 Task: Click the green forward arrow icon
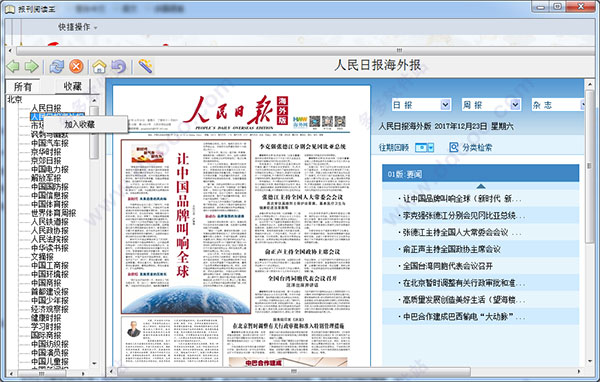(x=31, y=67)
